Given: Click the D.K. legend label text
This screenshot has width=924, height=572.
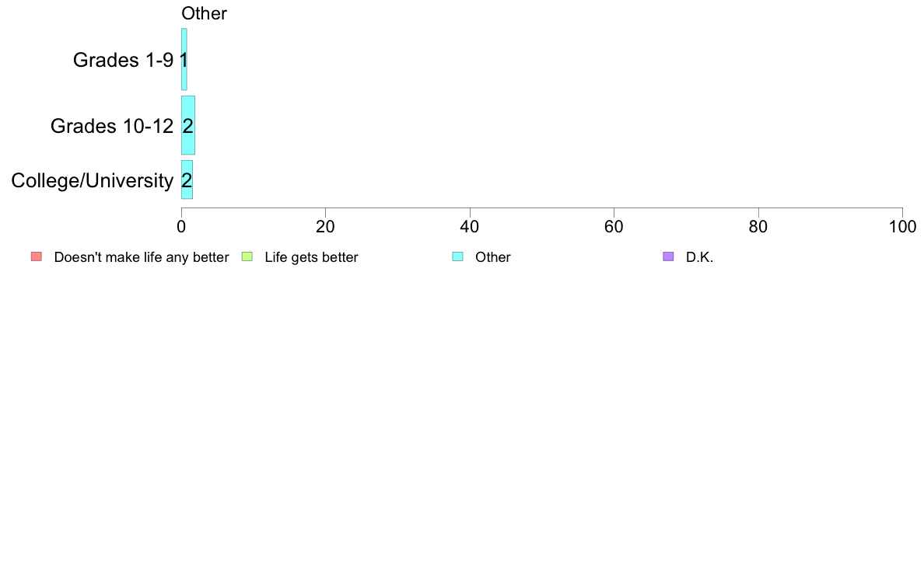Looking at the screenshot, I should point(699,257).
